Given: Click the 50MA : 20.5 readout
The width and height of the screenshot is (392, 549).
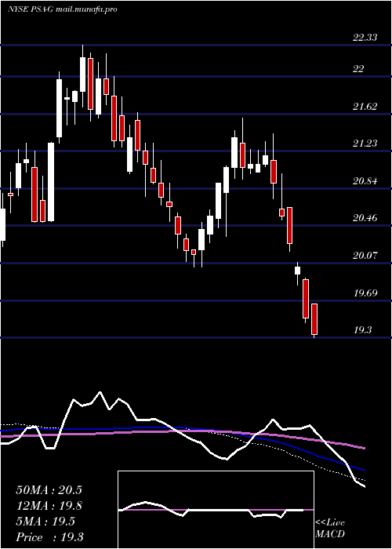Looking at the screenshot, I should (49, 490).
